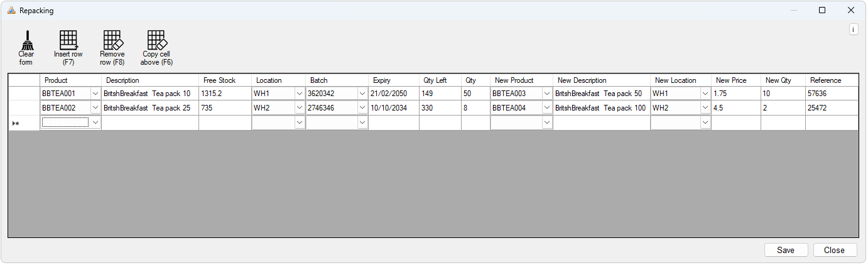The width and height of the screenshot is (868, 265).
Task: Click the Clear form broom icon
Action: point(26,40)
